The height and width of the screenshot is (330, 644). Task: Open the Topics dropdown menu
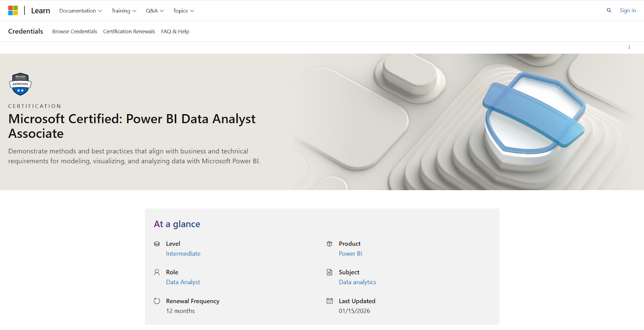click(184, 11)
